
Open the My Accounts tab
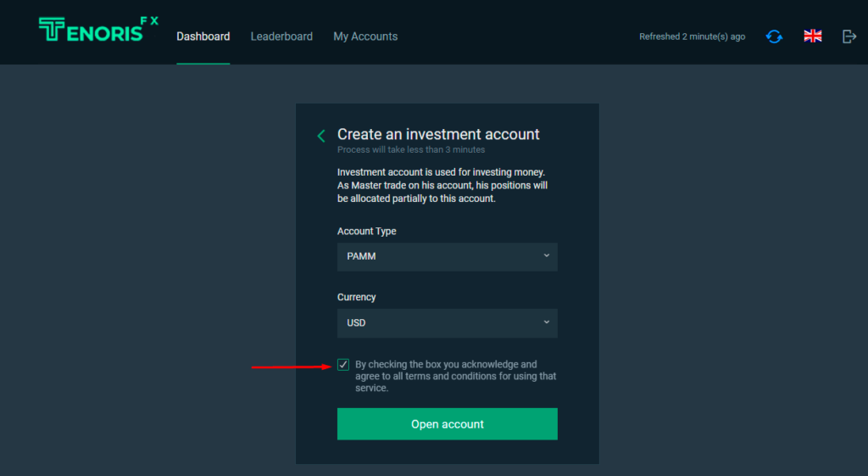[365, 36]
